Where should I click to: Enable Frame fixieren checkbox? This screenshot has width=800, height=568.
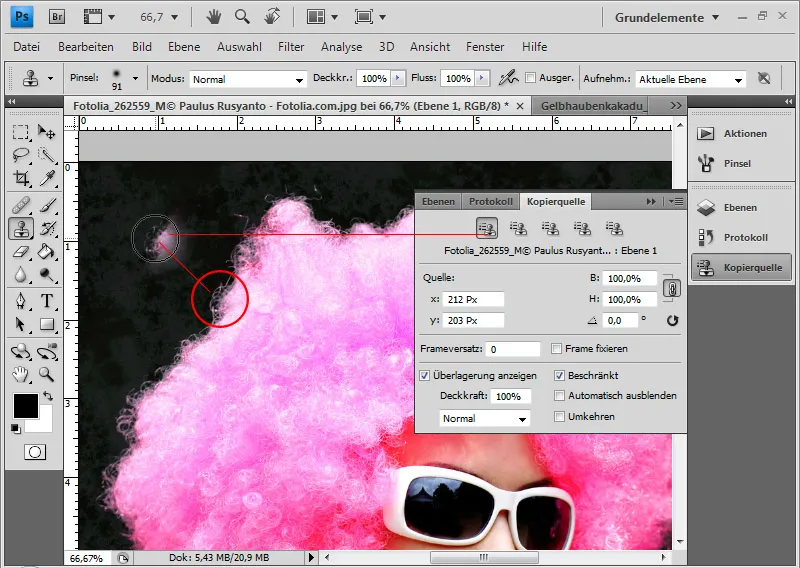(x=557, y=349)
